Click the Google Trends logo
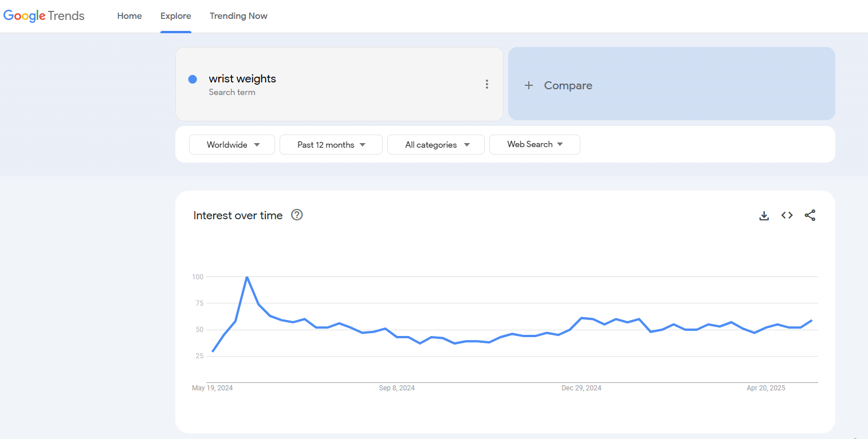The height and width of the screenshot is (439, 868). pyautogui.click(x=44, y=16)
